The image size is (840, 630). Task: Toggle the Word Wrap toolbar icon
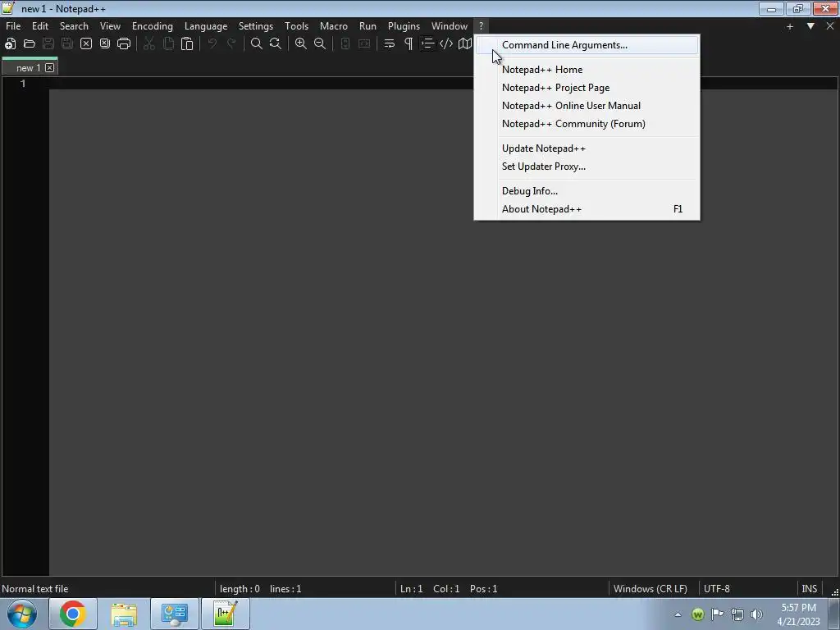coord(390,44)
